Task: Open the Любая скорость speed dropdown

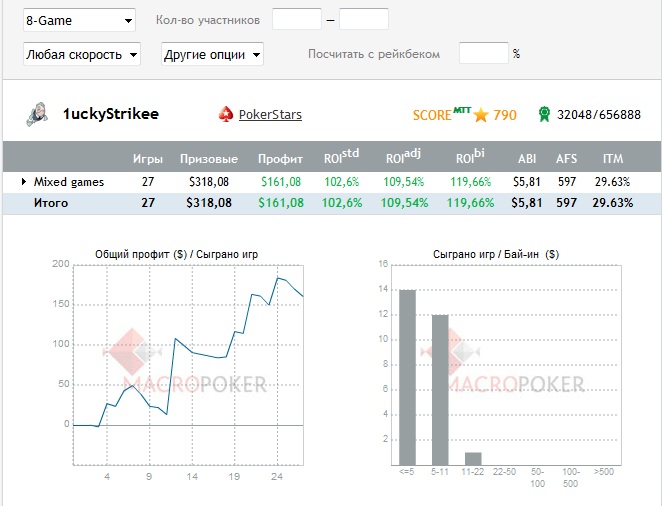Action: (x=82, y=54)
